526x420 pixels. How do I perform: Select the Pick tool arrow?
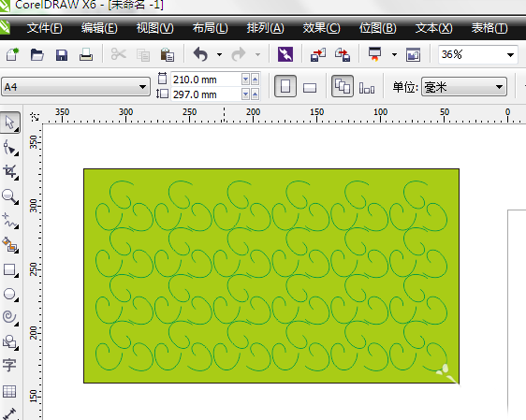point(10,123)
